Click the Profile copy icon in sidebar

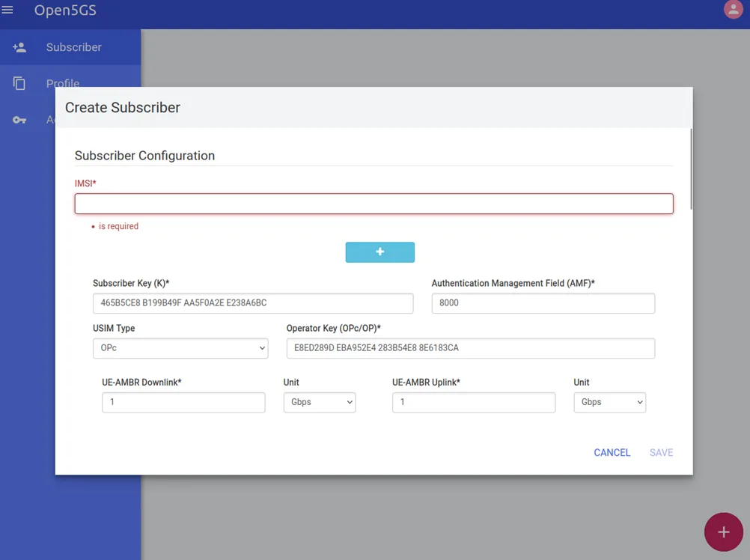pyautogui.click(x=19, y=83)
